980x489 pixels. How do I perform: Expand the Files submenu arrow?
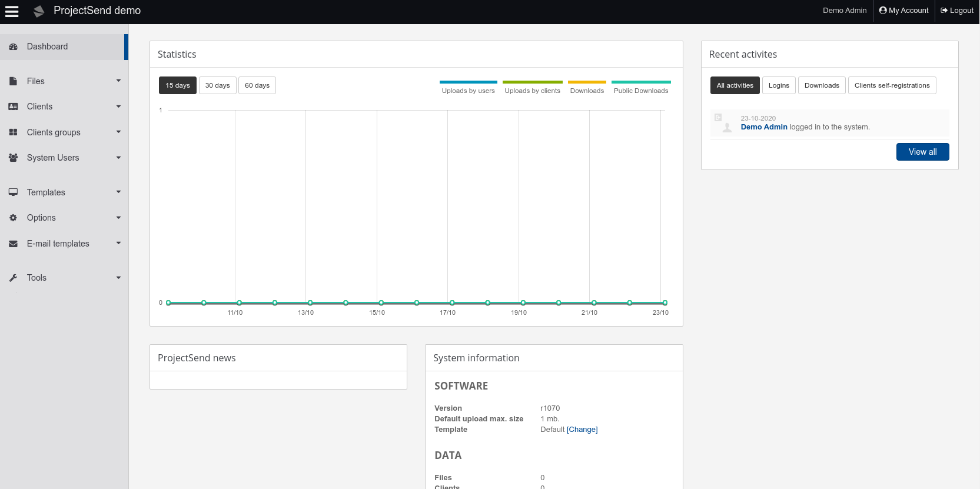(118, 81)
